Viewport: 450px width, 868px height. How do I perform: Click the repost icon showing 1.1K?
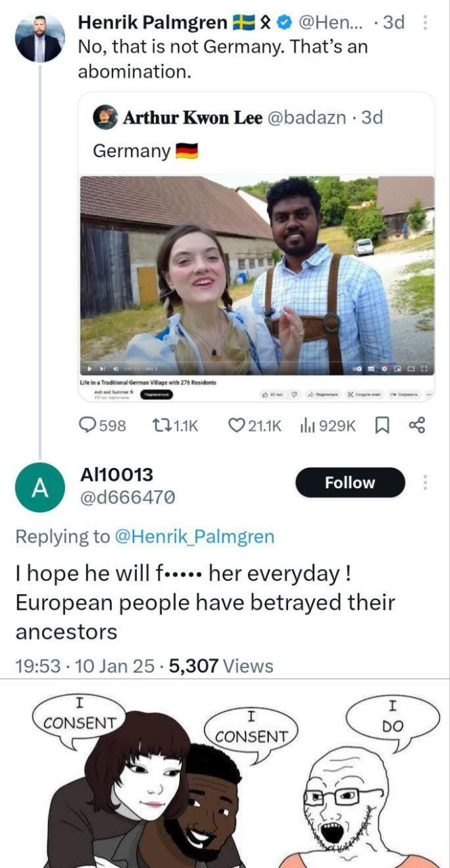[x=159, y=425]
